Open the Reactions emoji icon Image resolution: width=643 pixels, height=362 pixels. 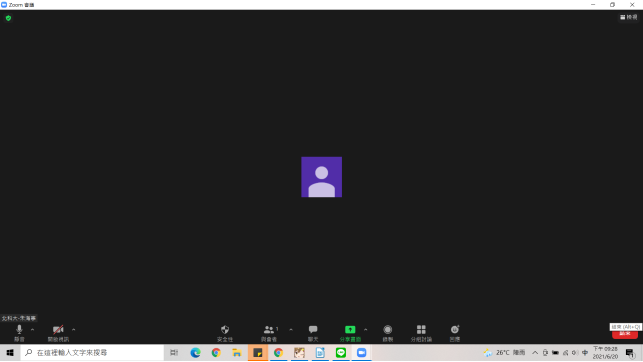pyautogui.click(x=455, y=333)
